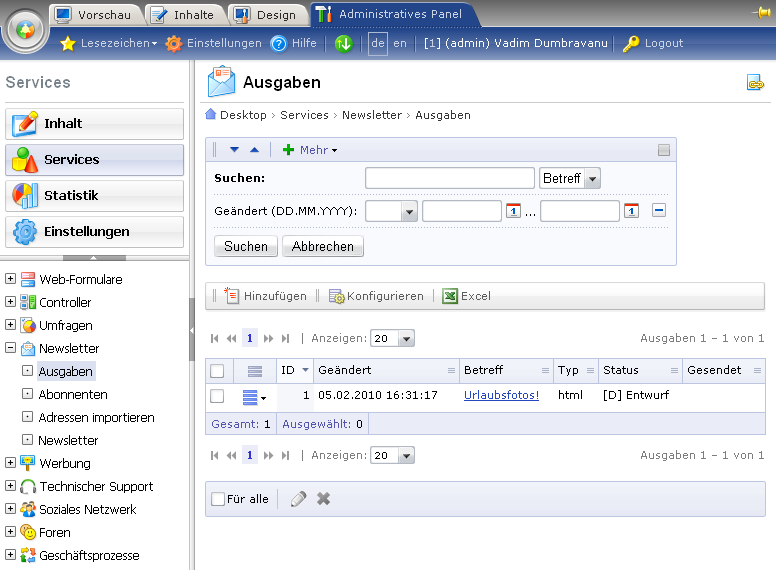Click the Excel export icon
Image resolution: width=776 pixels, height=570 pixels.
(x=450, y=296)
